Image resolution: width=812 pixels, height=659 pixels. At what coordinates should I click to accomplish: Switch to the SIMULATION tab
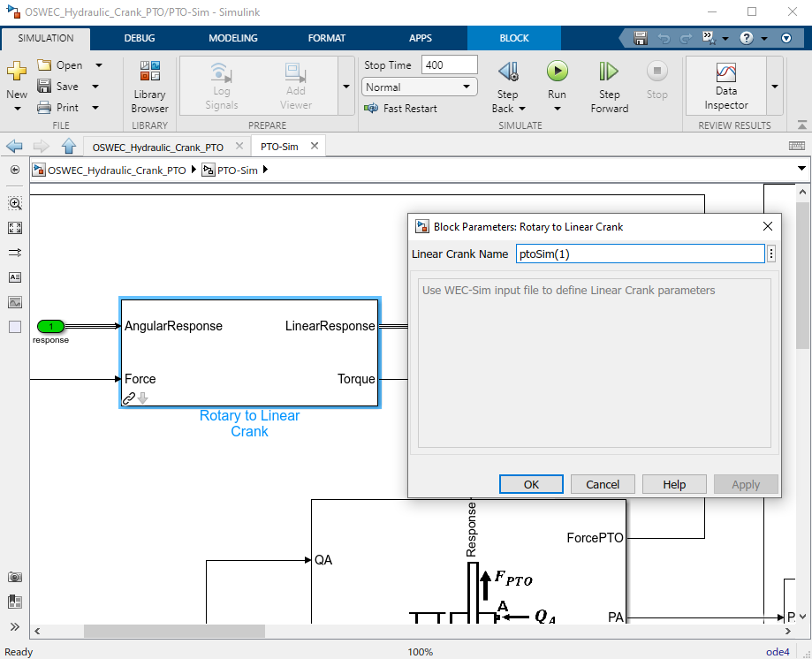coord(46,38)
